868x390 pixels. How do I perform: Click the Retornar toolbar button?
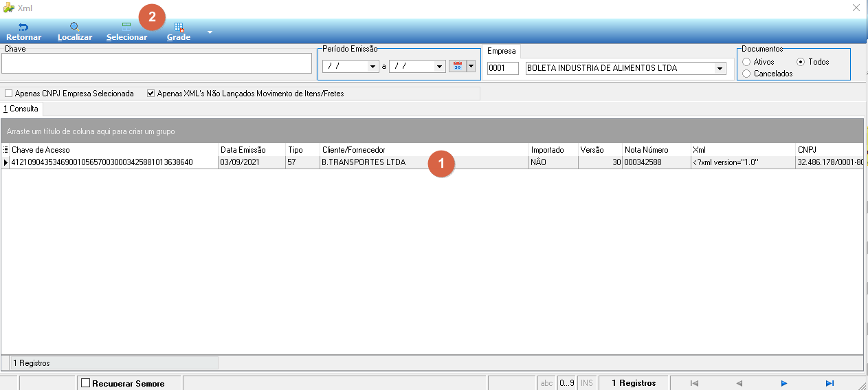click(x=23, y=32)
